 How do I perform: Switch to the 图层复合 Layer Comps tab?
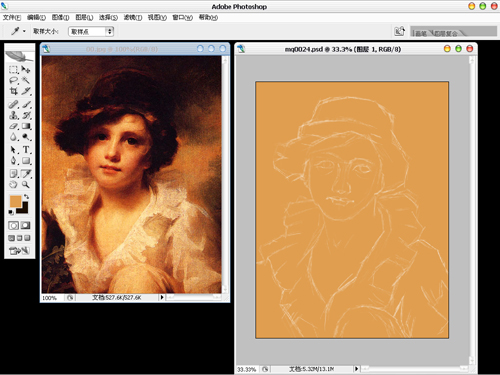coord(445,33)
